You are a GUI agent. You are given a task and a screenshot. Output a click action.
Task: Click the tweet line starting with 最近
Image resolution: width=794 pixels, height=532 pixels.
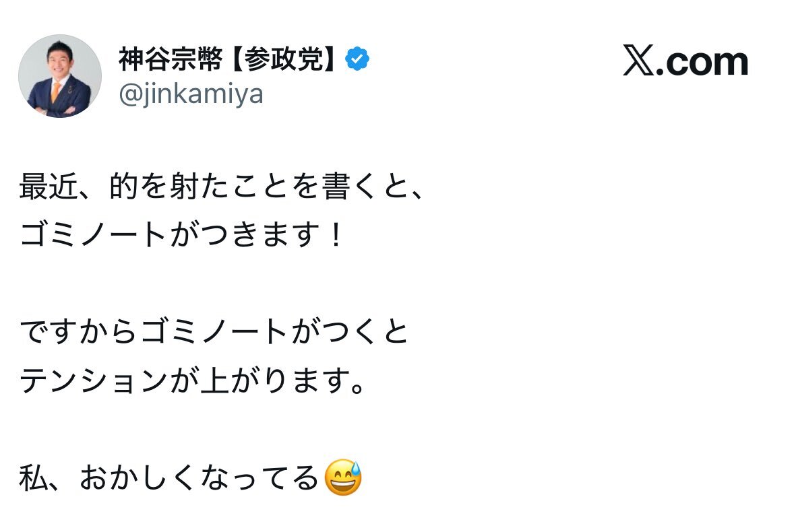point(222,188)
